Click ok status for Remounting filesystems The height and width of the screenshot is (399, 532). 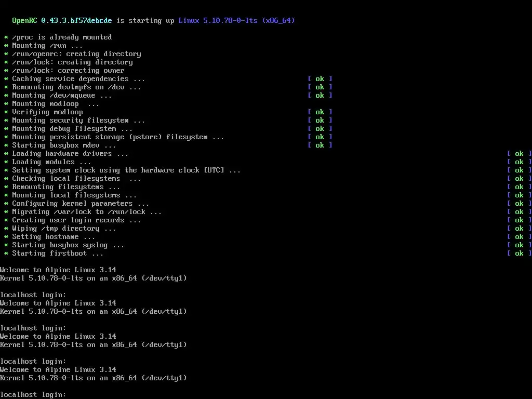point(520,187)
